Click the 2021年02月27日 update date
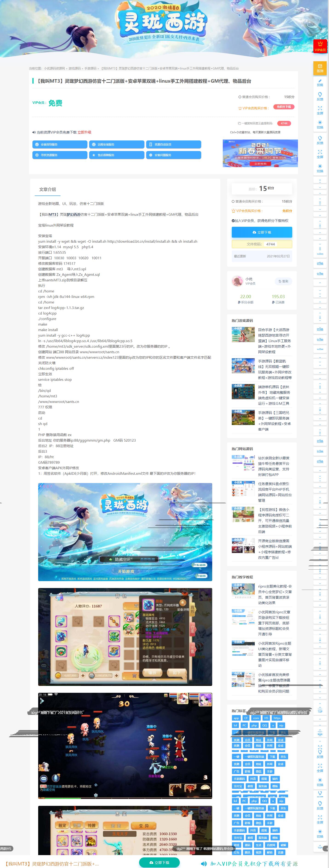This screenshot has height=868, width=329. tap(278, 256)
